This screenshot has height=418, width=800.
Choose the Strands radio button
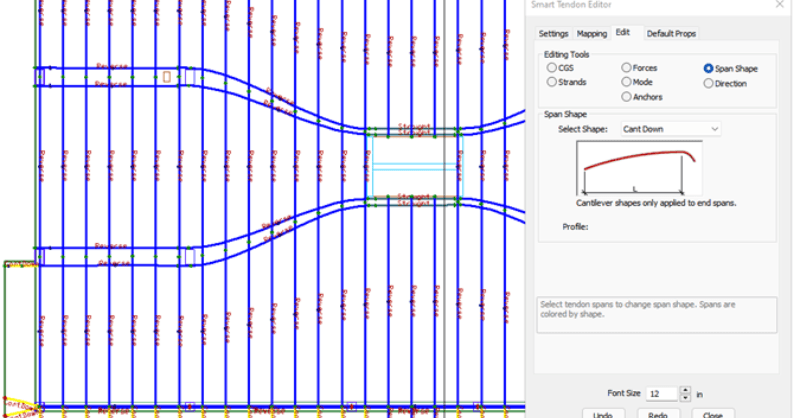click(x=552, y=82)
